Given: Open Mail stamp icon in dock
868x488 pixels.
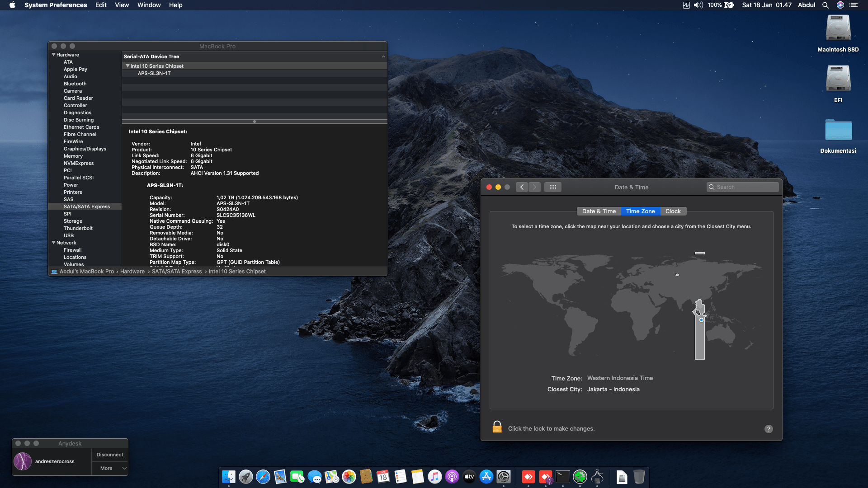Looking at the screenshot, I should pos(280,477).
